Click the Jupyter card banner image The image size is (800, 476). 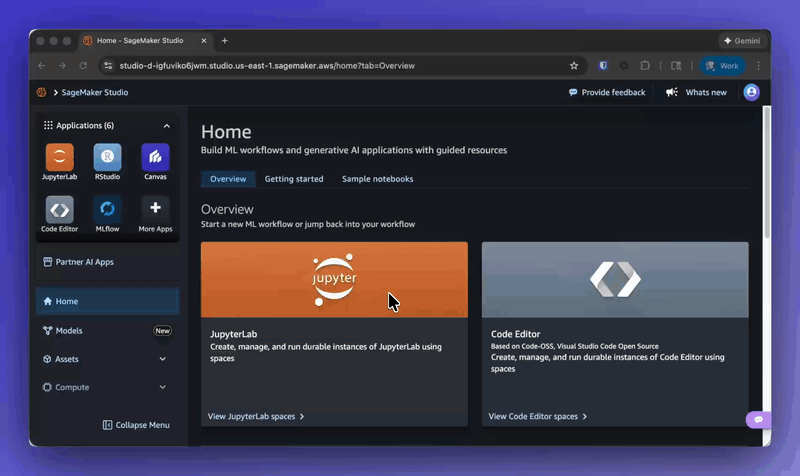coord(334,280)
